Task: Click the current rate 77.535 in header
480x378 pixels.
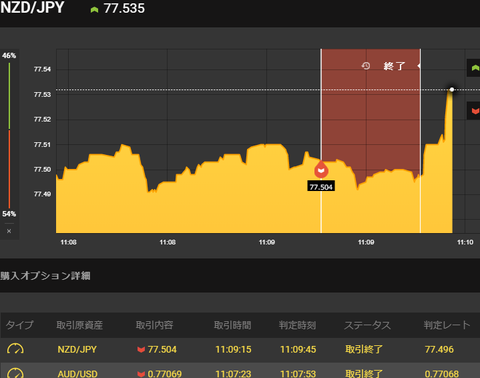Action: [124, 8]
